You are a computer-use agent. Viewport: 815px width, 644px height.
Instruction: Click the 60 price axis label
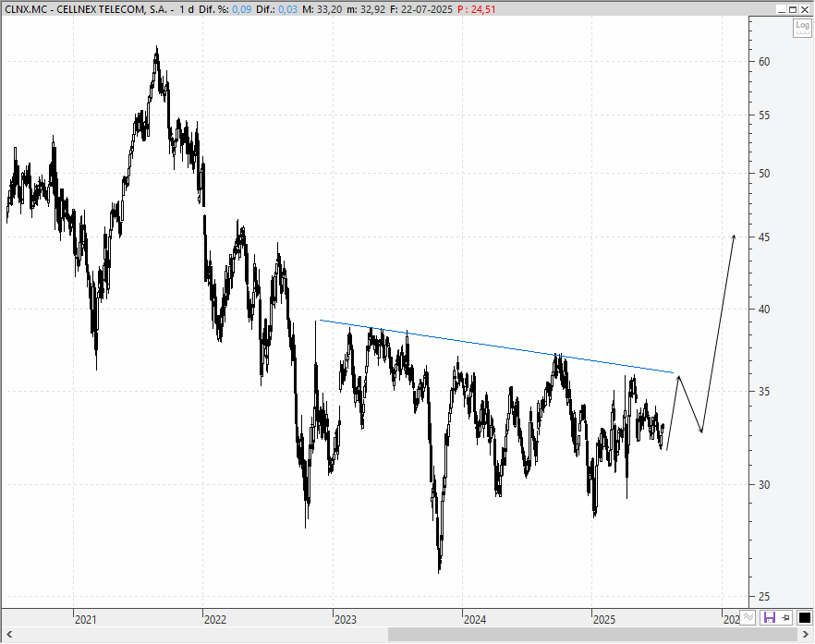pos(763,61)
